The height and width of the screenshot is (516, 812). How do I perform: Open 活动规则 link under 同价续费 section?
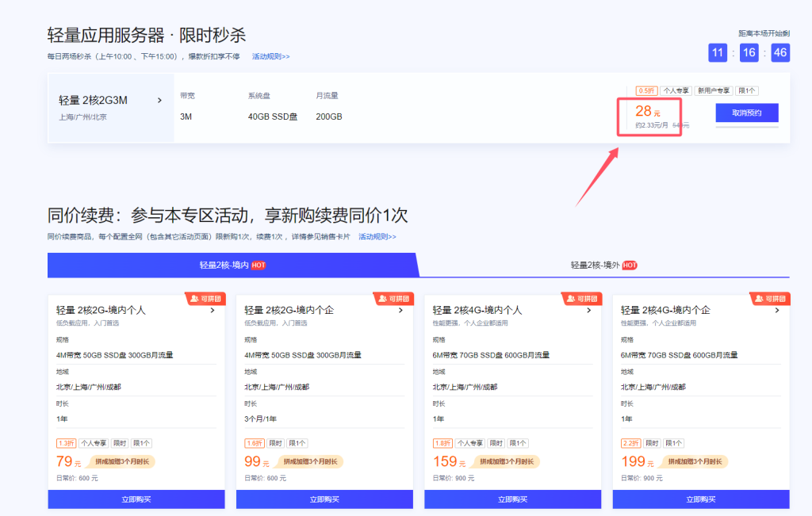(x=377, y=236)
